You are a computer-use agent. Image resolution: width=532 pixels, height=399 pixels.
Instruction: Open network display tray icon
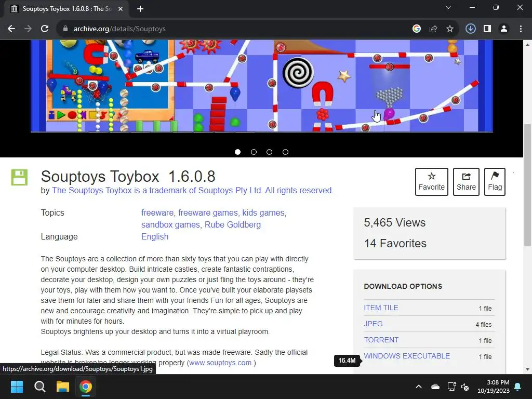(451, 387)
